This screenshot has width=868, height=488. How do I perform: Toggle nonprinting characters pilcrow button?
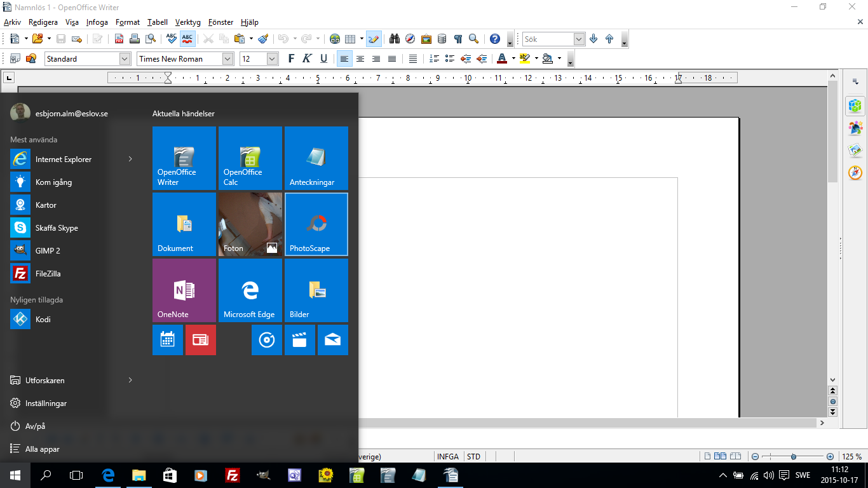(x=458, y=39)
